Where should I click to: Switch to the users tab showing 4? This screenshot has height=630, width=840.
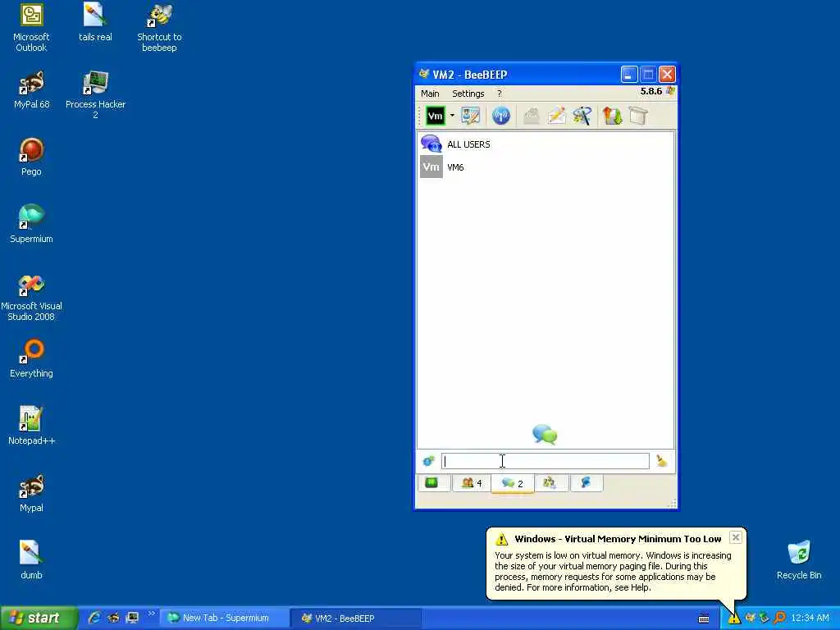coord(472,482)
